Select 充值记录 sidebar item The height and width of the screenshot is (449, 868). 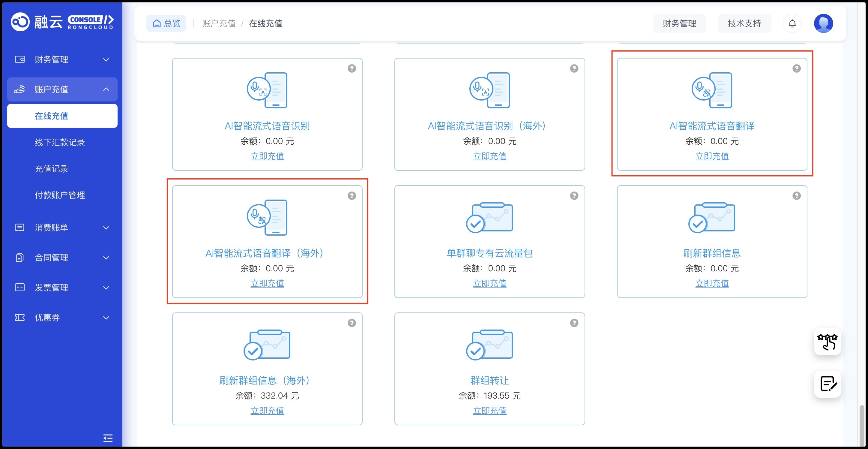point(51,169)
